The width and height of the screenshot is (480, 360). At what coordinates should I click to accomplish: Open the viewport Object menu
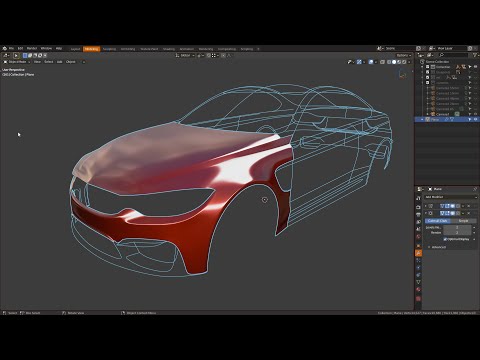click(71, 62)
